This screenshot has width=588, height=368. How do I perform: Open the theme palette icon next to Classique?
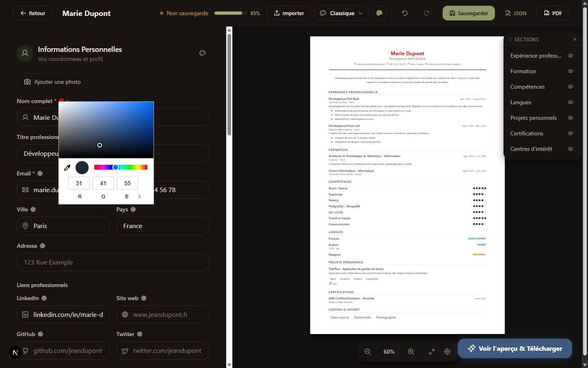(379, 13)
